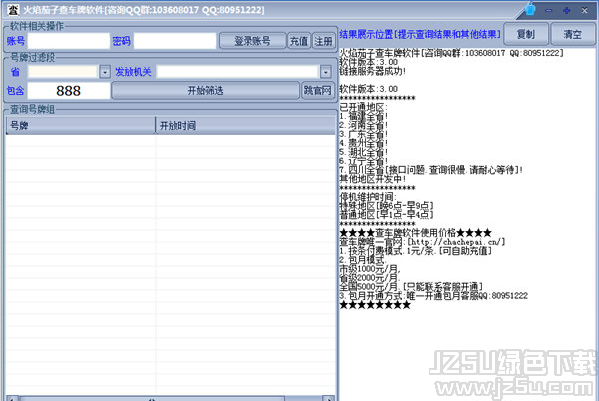Click the horizontal scrollbar thumb under the table
The image size is (599, 401).
point(152,398)
